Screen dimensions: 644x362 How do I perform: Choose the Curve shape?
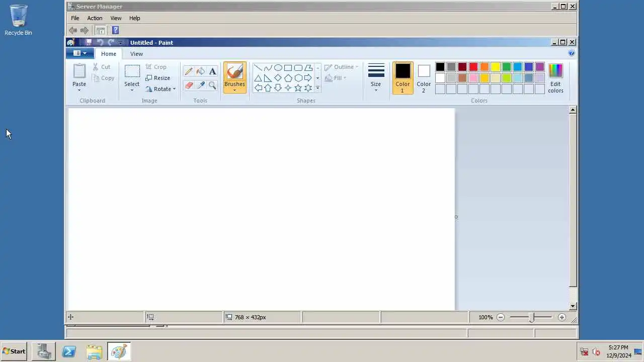pyautogui.click(x=268, y=68)
